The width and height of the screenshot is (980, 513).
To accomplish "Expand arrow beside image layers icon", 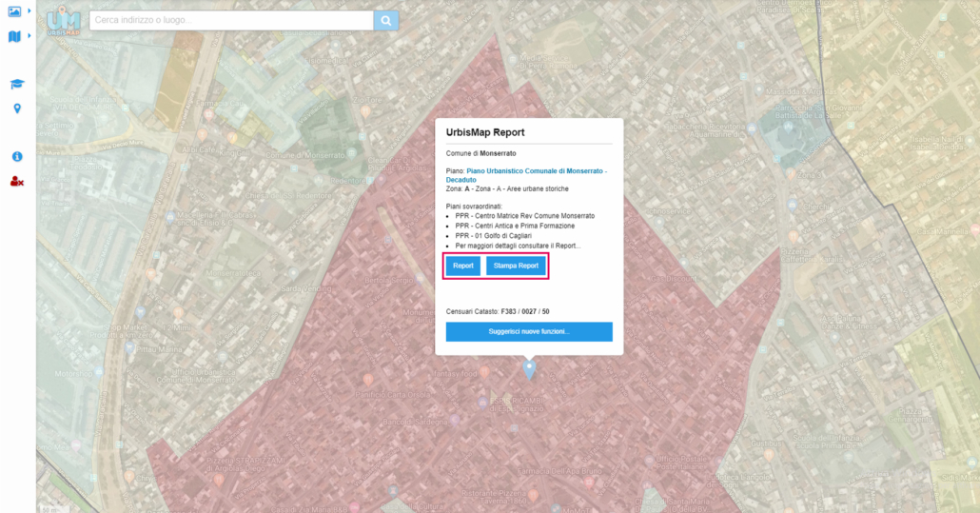I will coord(29,11).
